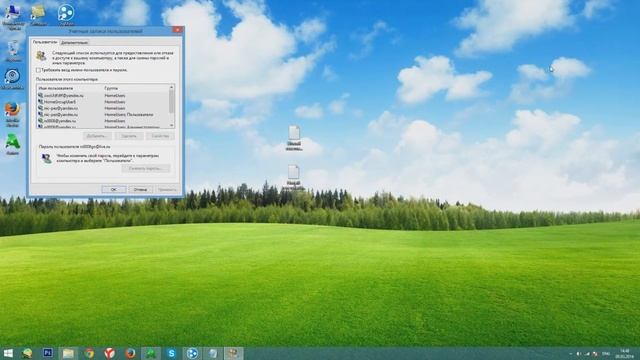Select the user row in HomeUsers; Пользователи group
Viewport: 640px width, 360px height.
[103, 114]
